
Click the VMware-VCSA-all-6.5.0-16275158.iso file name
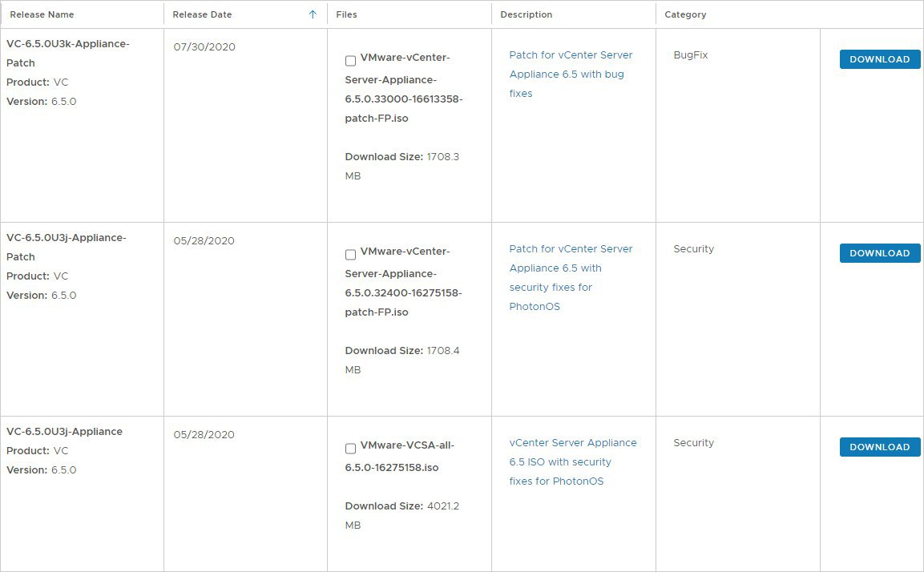400,457
